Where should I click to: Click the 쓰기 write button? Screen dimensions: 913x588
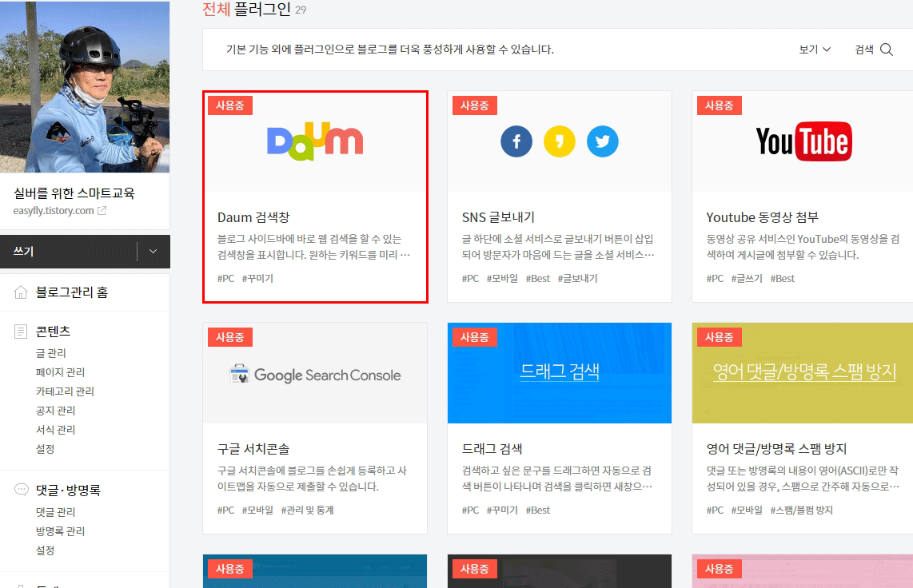(69, 251)
